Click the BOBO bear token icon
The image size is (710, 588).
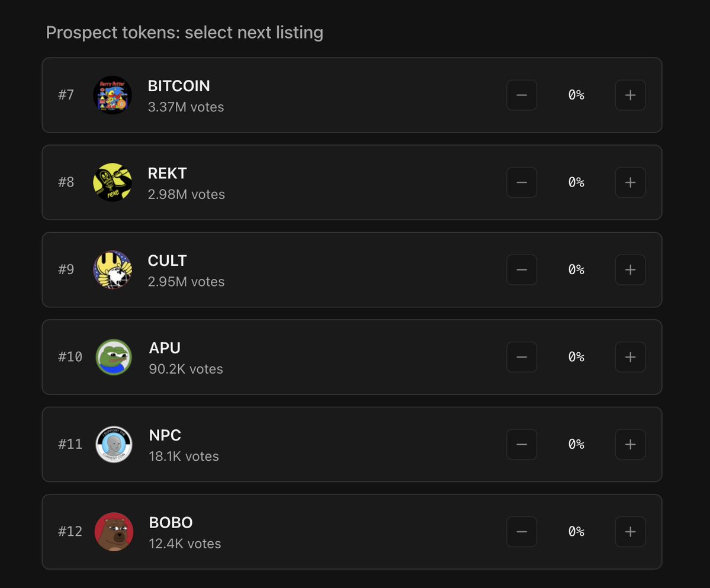114,532
